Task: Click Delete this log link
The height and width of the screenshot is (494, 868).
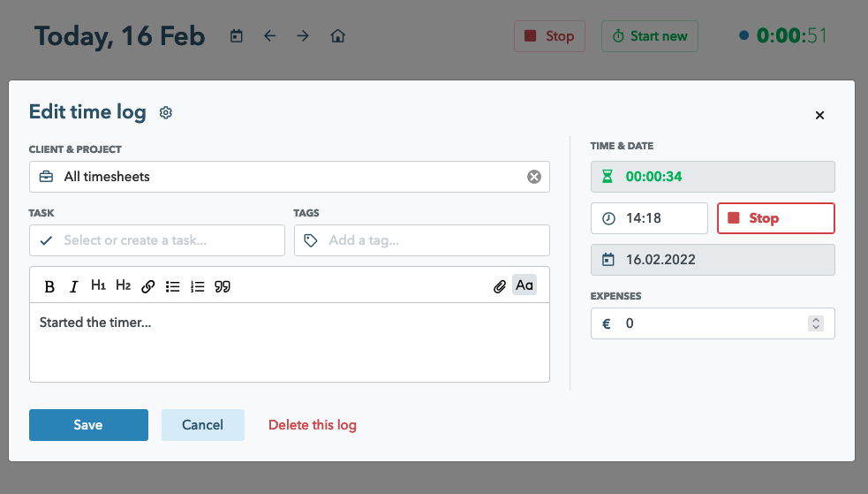Action: click(313, 425)
